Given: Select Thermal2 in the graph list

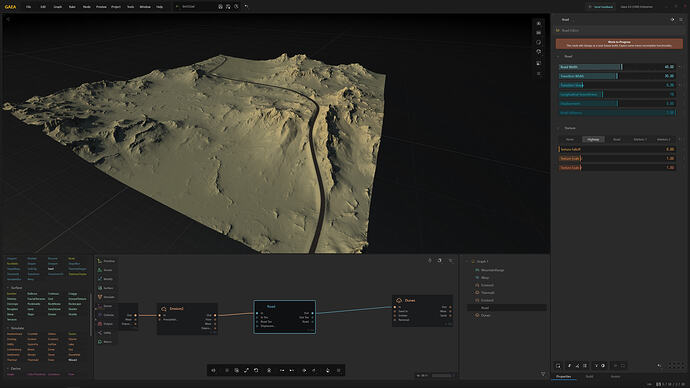Looking at the screenshot, I should click(x=487, y=293).
